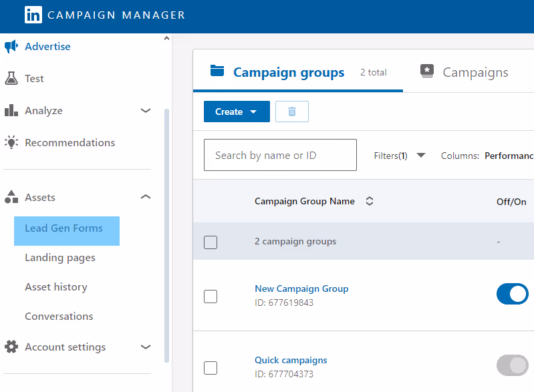Click the LinkedIn logo icon
The width and height of the screenshot is (534, 392).
33,15
